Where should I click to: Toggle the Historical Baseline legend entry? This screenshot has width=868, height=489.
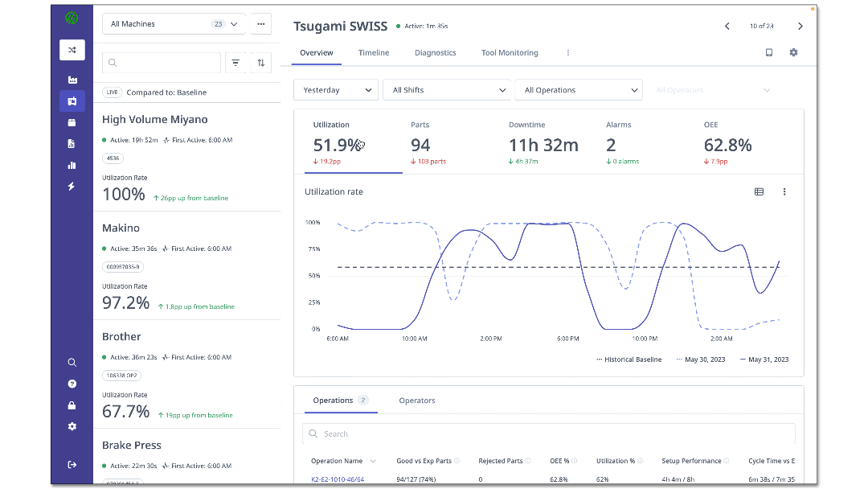(x=628, y=360)
